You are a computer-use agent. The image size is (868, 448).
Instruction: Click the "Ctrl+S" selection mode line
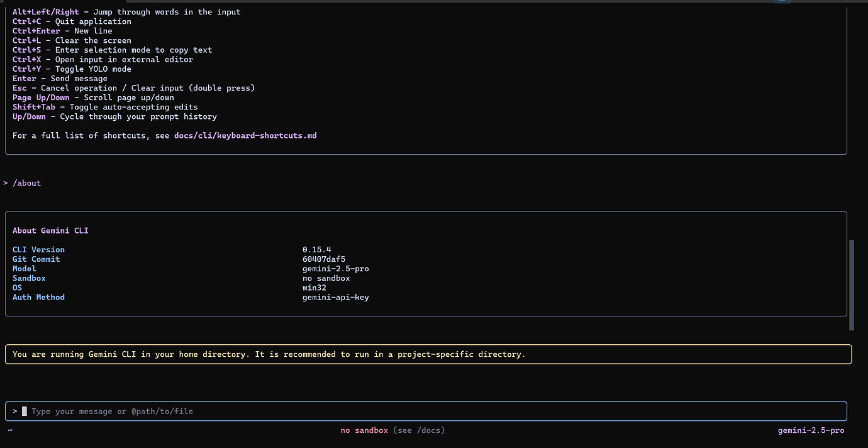112,50
